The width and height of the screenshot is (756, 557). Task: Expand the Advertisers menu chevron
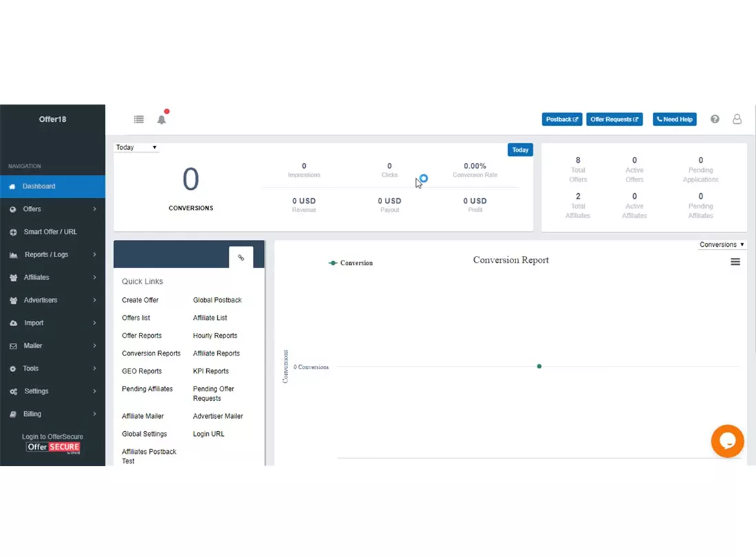coord(95,300)
